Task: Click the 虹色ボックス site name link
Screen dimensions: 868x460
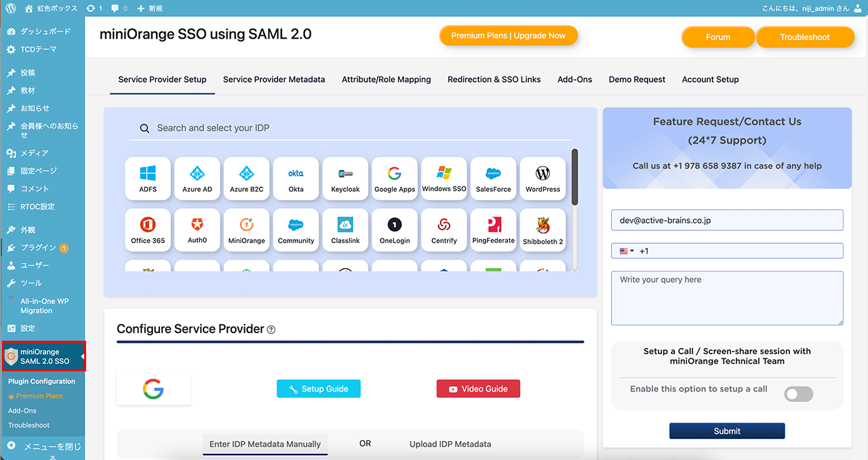Action: pos(51,8)
